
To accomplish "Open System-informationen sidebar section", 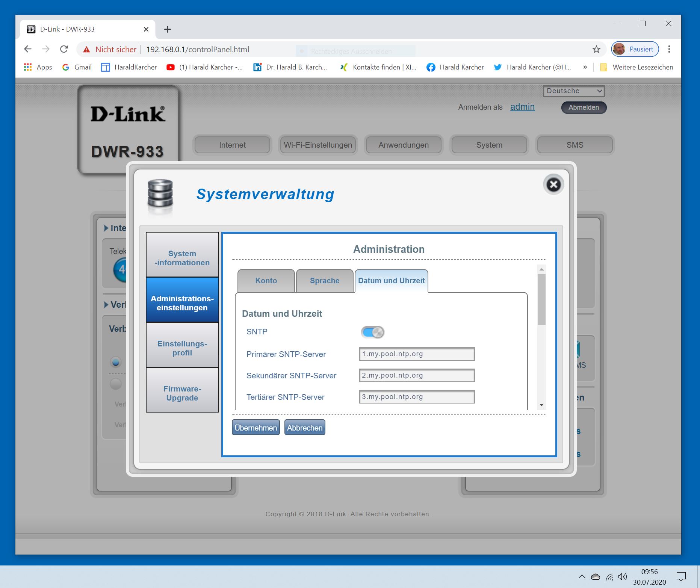I will click(182, 254).
